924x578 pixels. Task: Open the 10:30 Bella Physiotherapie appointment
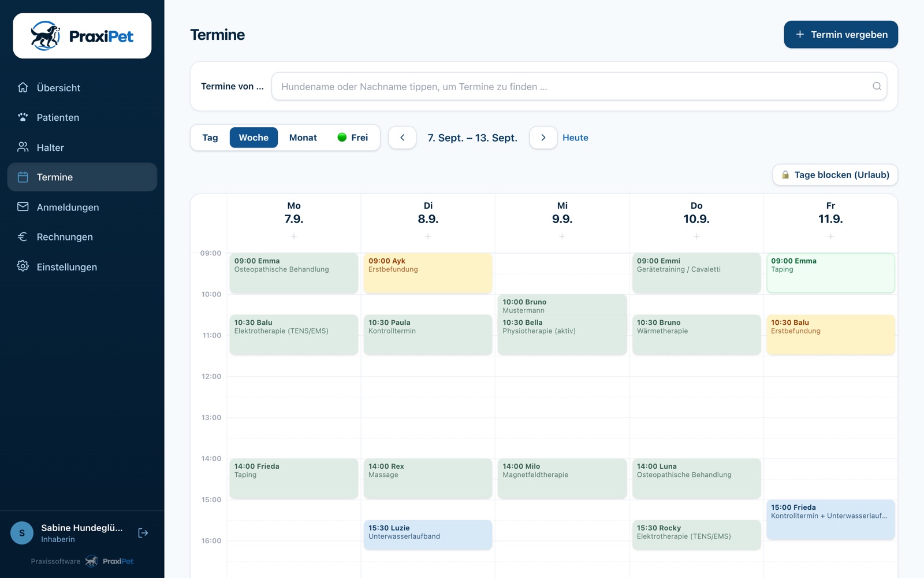(x=562, y=335)
